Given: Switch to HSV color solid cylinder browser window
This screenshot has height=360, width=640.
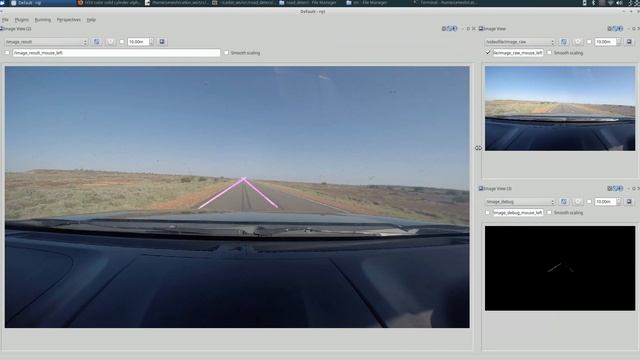Looking at the screenshot, I should [109, 3].
